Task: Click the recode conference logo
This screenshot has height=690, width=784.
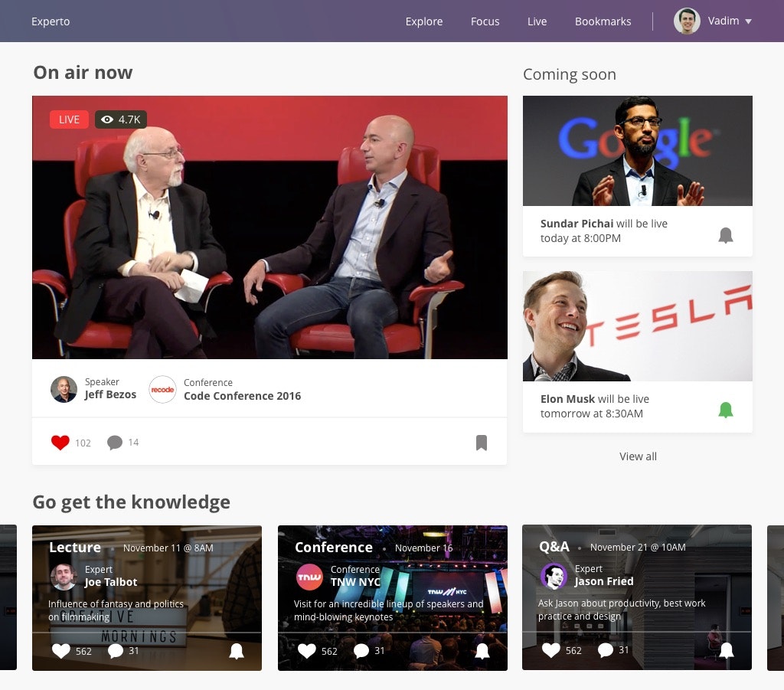Action: [x=162, y=390]
